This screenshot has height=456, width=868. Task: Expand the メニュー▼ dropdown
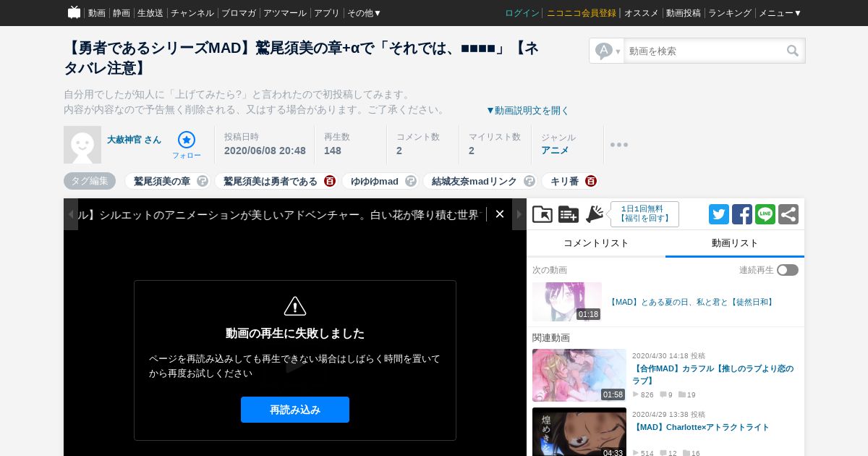780,13
